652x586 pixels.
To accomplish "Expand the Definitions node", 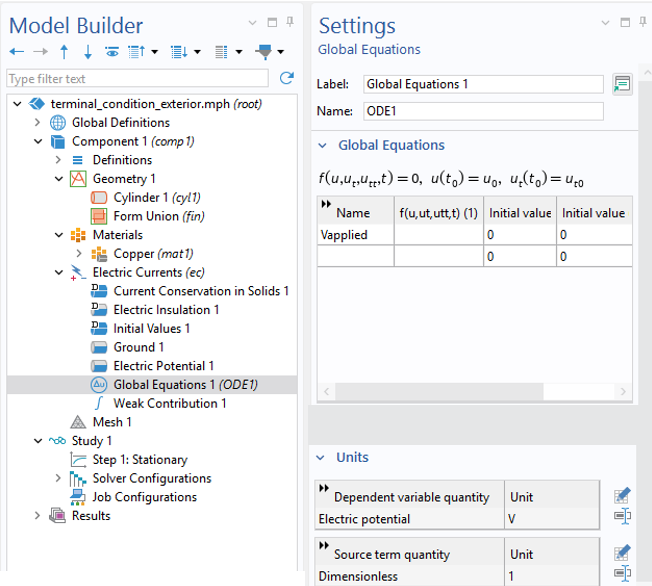I will tap(58, 160).
